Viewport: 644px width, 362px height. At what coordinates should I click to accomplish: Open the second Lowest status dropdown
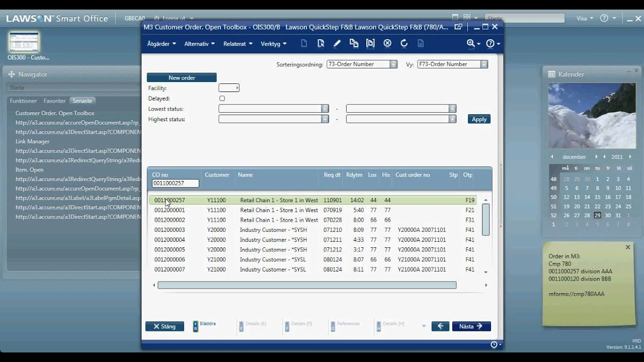453,109
